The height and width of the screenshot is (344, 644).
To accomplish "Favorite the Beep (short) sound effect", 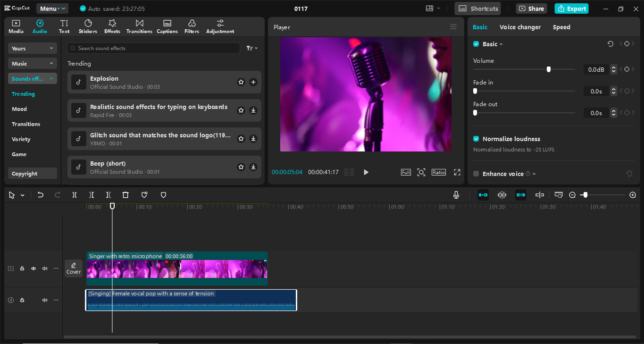I will pyautogui.click(x=241, y=167).
